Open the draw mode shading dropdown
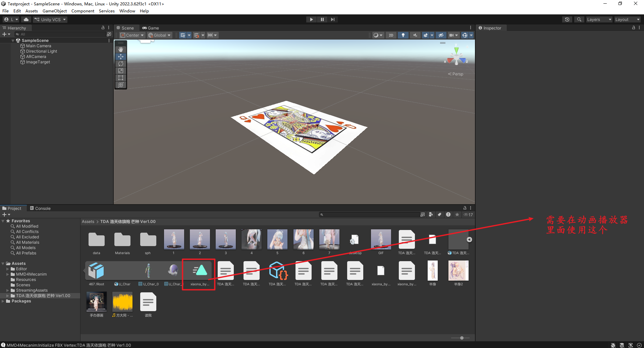This screenshot has width=644, height=348. (x=378, y=35)
